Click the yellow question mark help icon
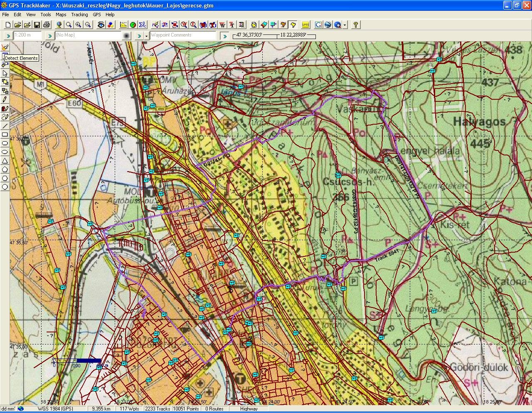The width and height of the screenshot is (532, 413). tap(355, 25)
